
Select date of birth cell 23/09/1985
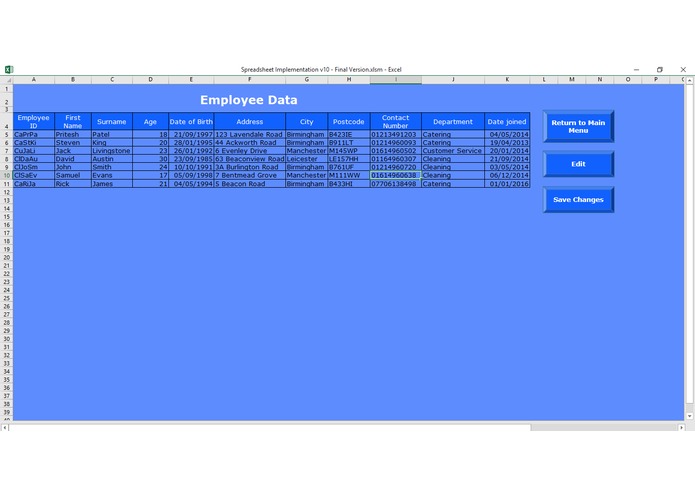click(191, 159)
